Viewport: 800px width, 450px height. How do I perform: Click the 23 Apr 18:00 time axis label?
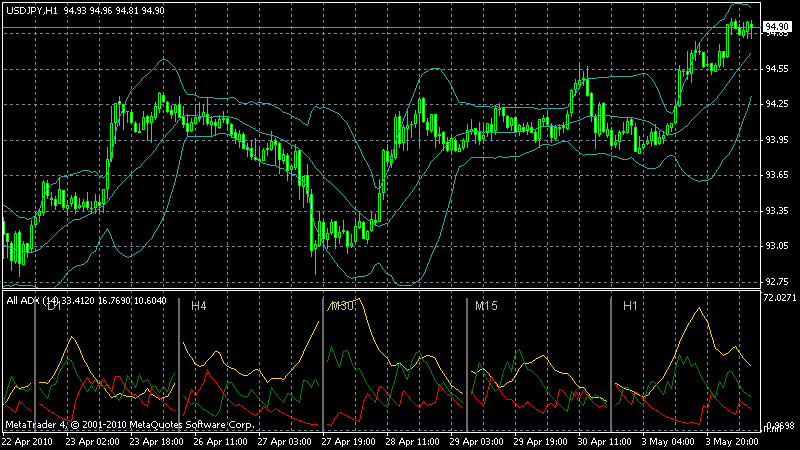(x=156, y=442)
